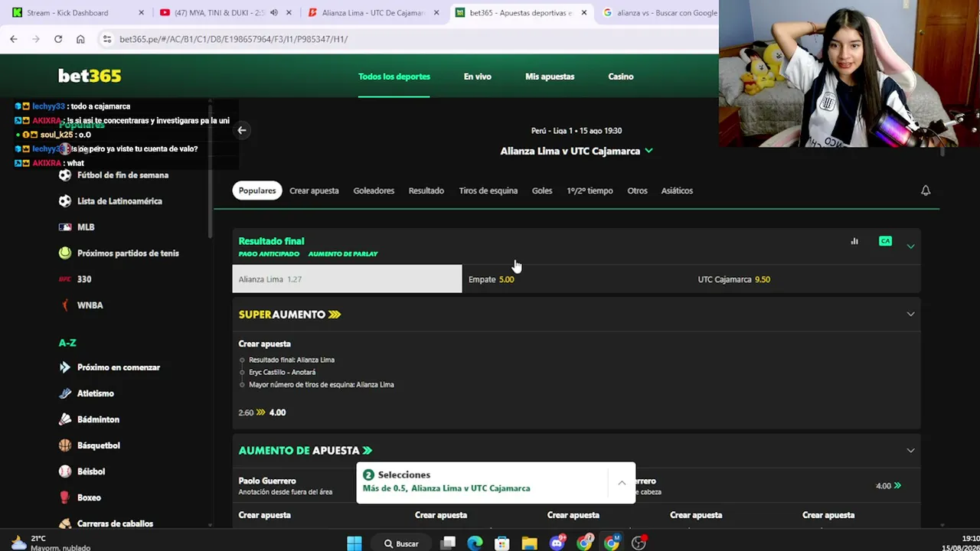Click the UFC icon next to 330
980x551 pixels.
pyautogui.click(x=65, y=279)
